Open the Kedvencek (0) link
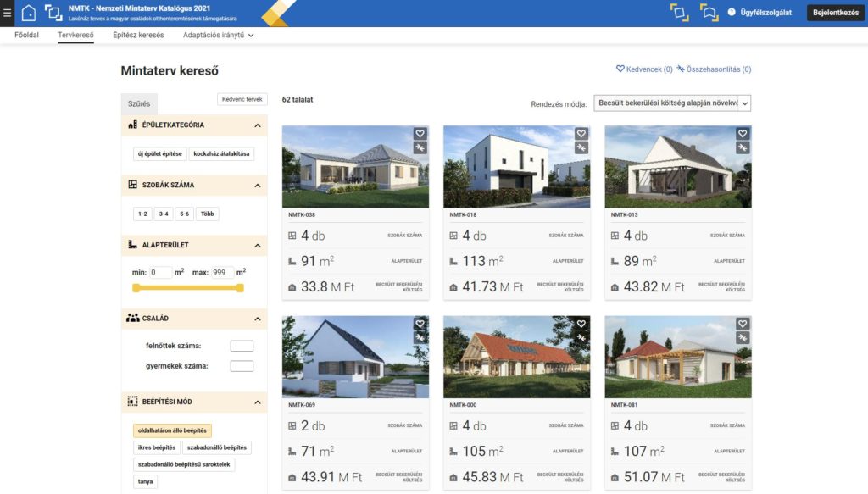 pos(644,69)
